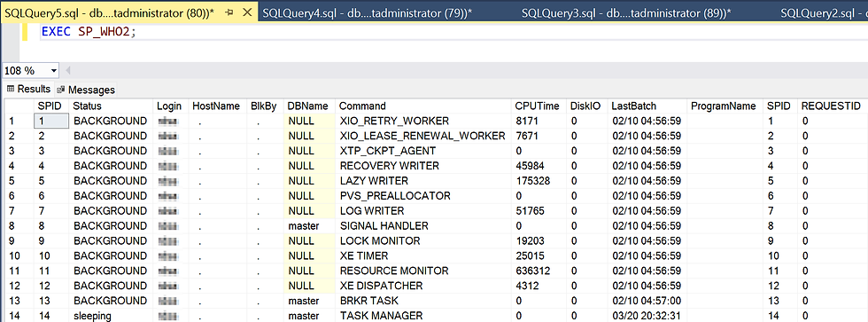Click the RESOURCE MONITOR cell
This screenshot has width=868, height=322.
pos(423,271)
